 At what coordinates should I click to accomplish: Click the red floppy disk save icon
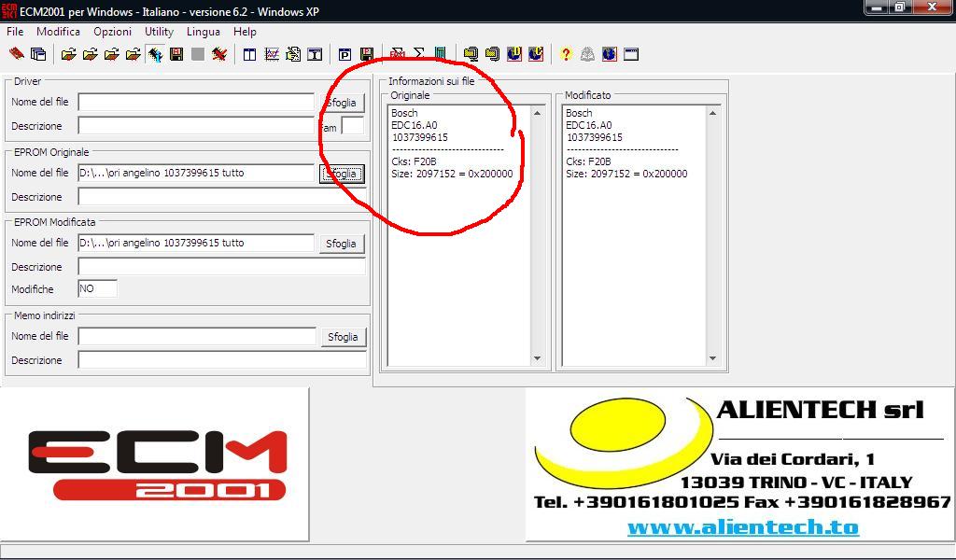click(176, 54)
